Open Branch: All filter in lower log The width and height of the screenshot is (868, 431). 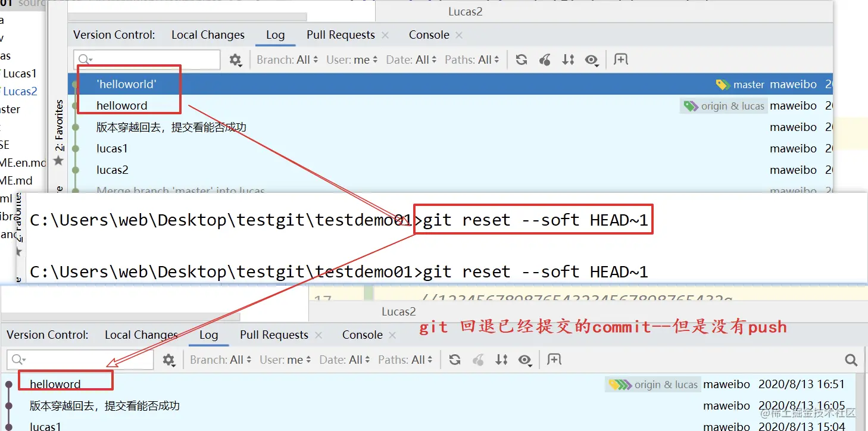coord(221,360)
